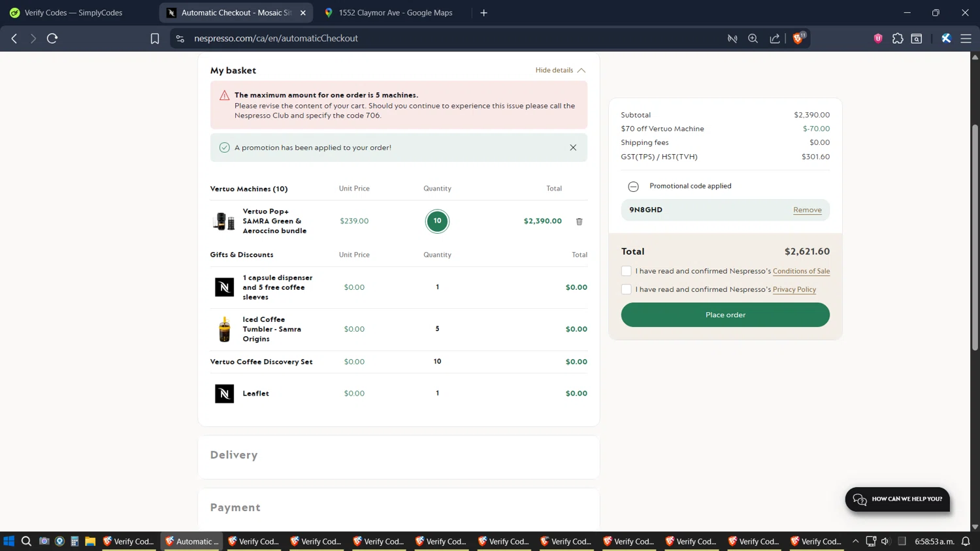Show hidden system tray icons
This screenshot has width=980, height=551.
[x=855, y=541]
